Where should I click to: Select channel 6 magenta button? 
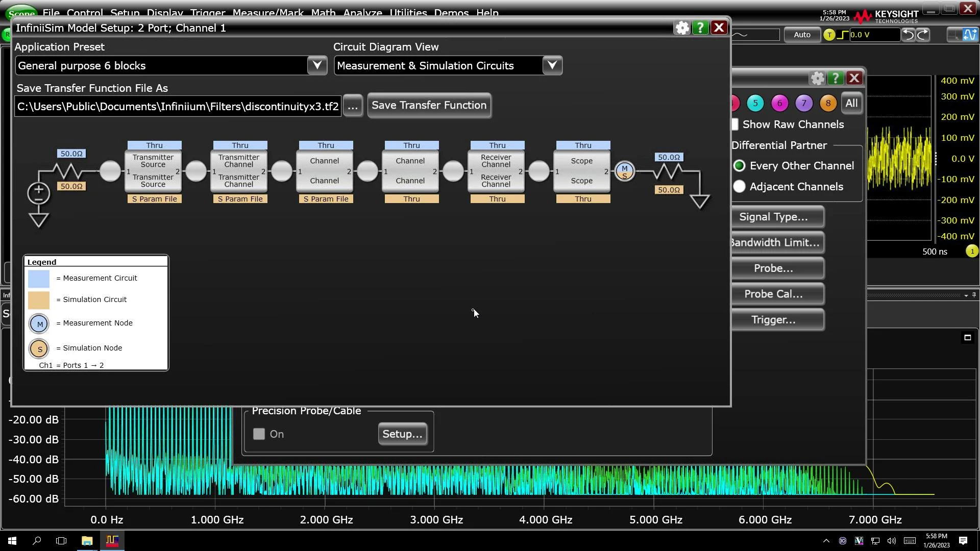coord(779,104)
